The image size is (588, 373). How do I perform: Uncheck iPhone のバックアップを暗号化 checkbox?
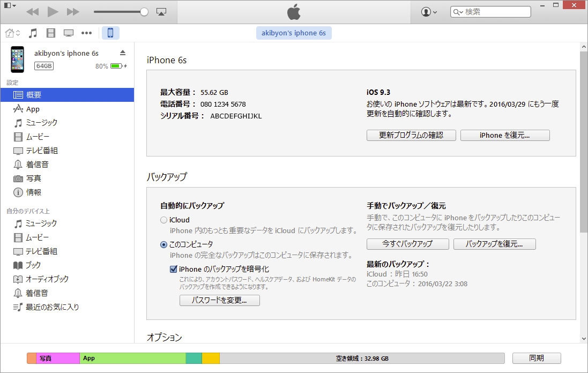coord(174,269)
